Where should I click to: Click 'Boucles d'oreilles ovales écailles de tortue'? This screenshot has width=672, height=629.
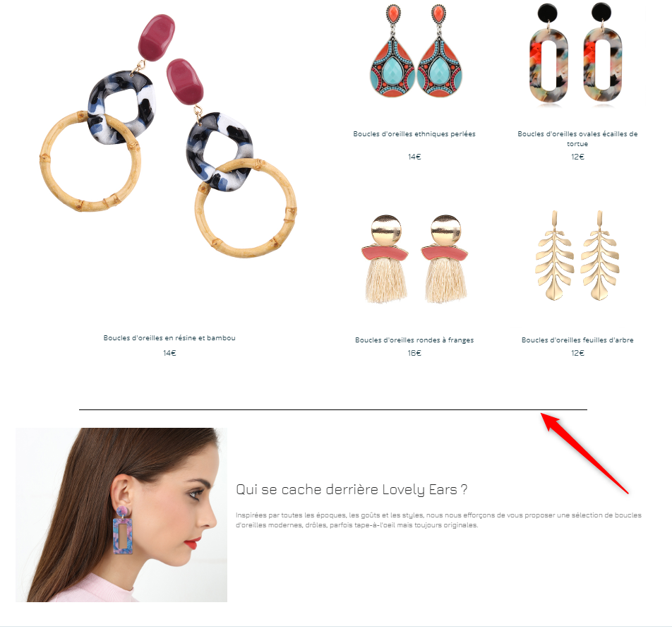pos(577,139)
